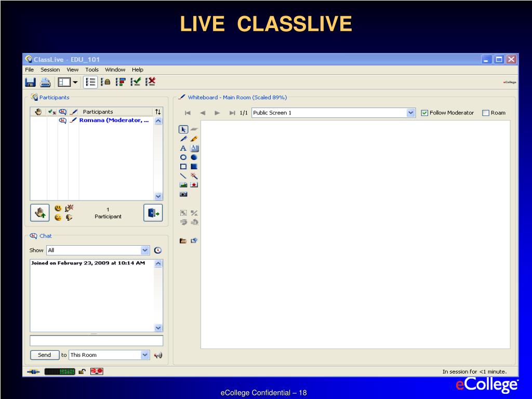The image size is (532, 399).
Task: Click the raised-hand column header icon
Action: (x=38, y=112)
